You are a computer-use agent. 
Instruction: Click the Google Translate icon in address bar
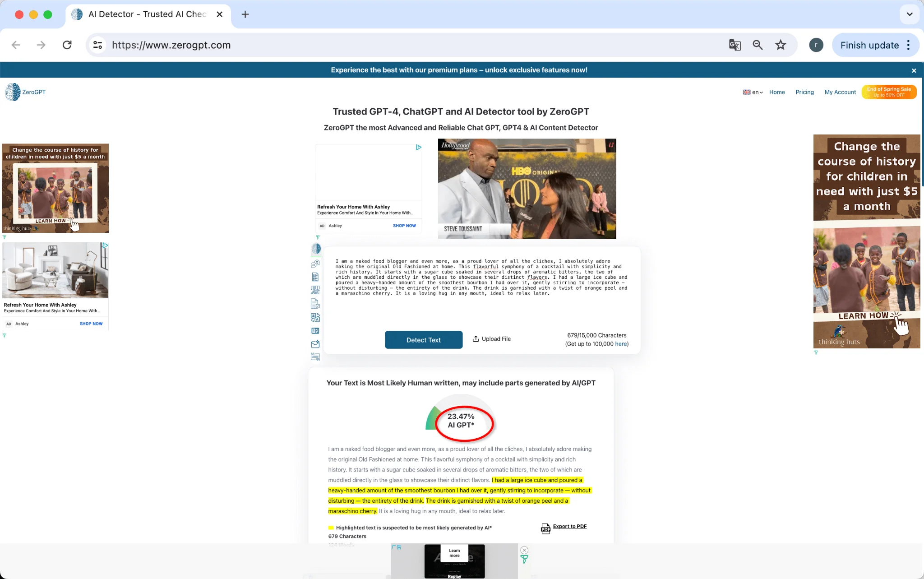coord(735,45)
